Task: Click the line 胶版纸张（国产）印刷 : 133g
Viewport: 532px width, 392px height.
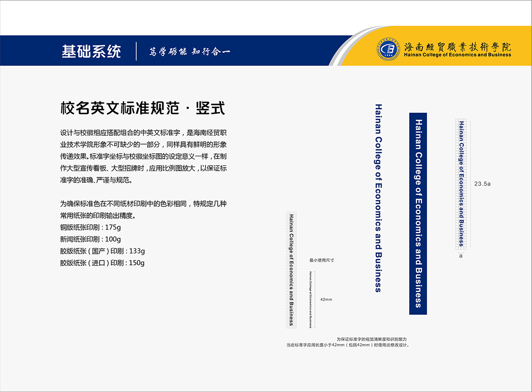Action: pos(103,251)
